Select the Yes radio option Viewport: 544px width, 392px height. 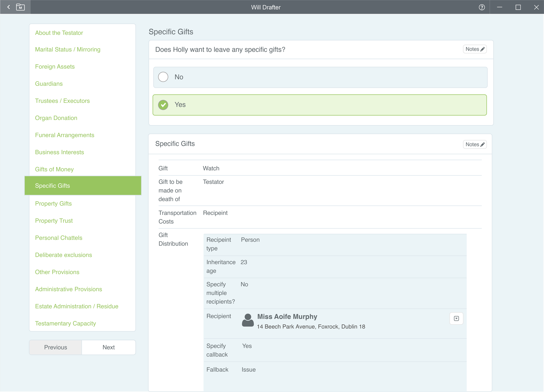[x=163, y=105]
